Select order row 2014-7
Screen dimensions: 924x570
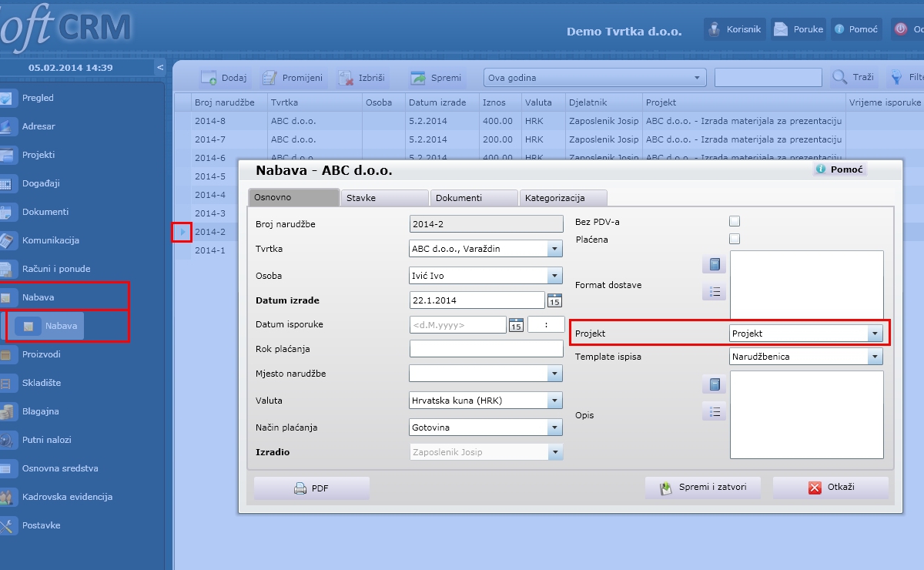(x=548, y=139)
